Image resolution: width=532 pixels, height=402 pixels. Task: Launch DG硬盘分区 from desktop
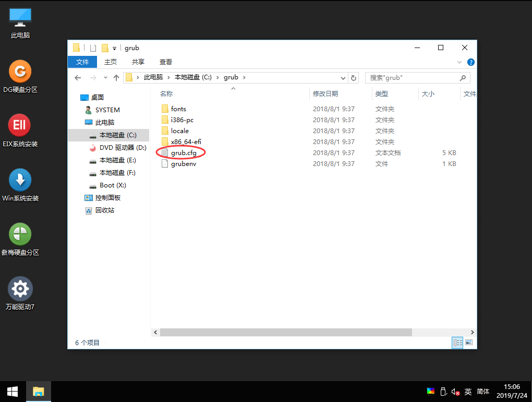pos(20,77)
